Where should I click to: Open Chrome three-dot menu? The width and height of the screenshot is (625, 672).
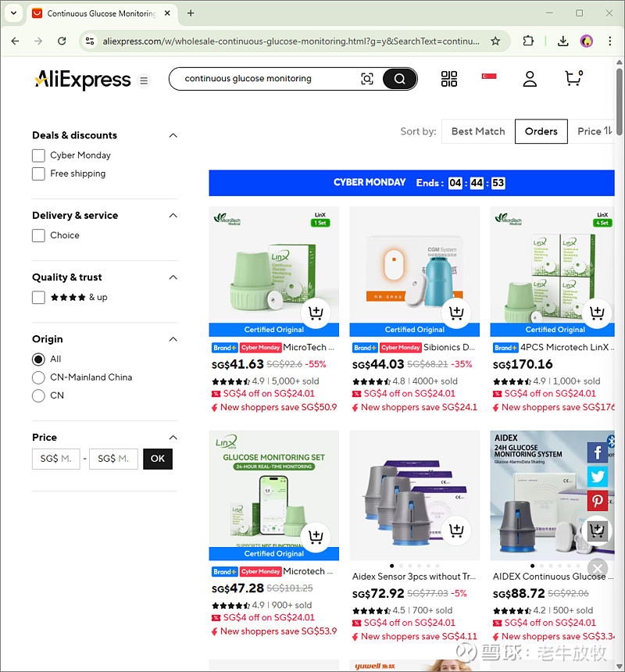(609, 41)
